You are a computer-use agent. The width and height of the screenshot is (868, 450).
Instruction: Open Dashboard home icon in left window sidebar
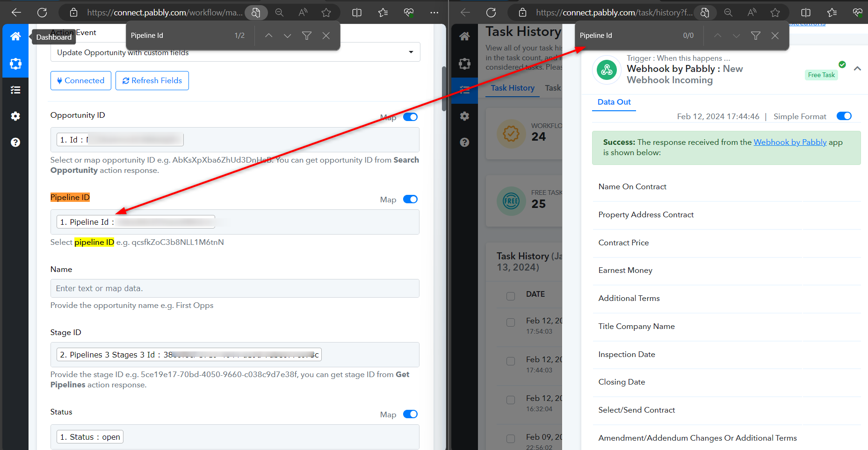click(x=15, y=36)
